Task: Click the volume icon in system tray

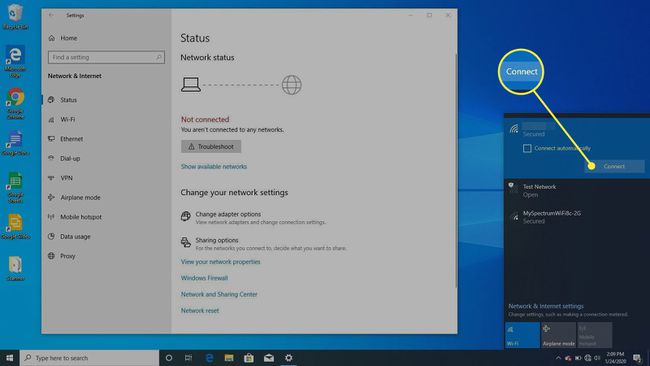Action: 597,358
